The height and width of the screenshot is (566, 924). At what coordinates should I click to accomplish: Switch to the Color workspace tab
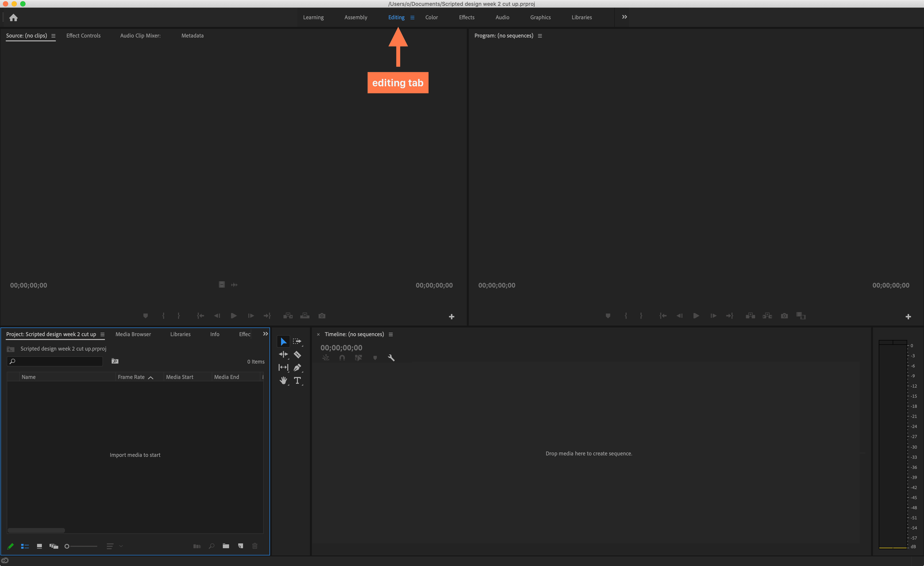(x=431, y=17)
